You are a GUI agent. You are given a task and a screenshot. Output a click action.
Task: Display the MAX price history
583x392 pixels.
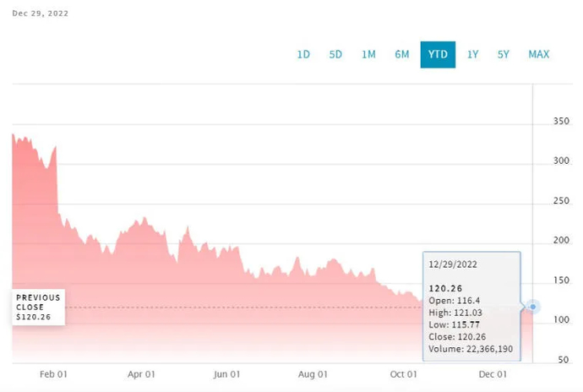coord(539,55)
